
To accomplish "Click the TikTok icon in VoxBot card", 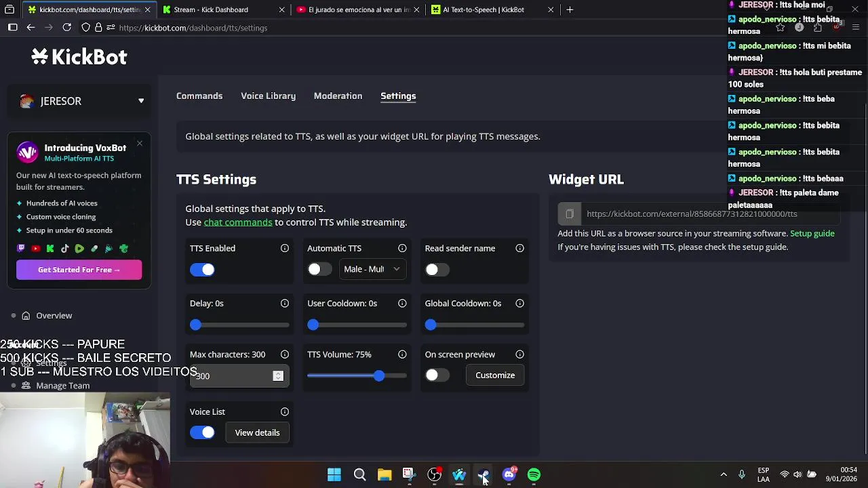I will 65,249.
